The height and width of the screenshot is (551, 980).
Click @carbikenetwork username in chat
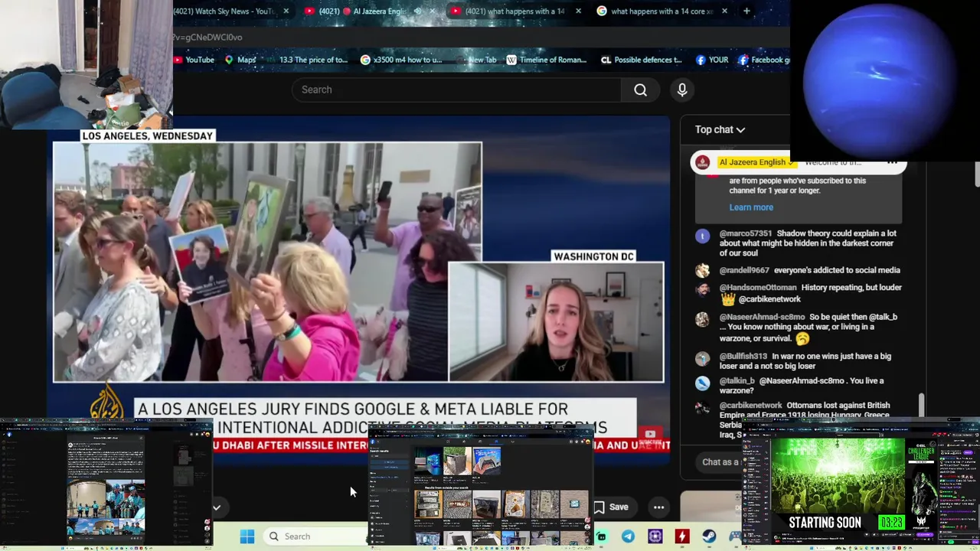coord(751,406)
